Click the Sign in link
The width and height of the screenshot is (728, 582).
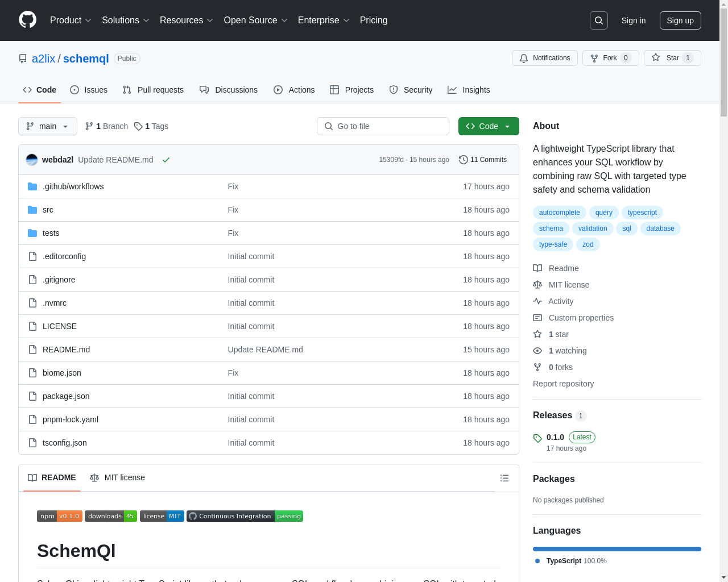point(634,20)
